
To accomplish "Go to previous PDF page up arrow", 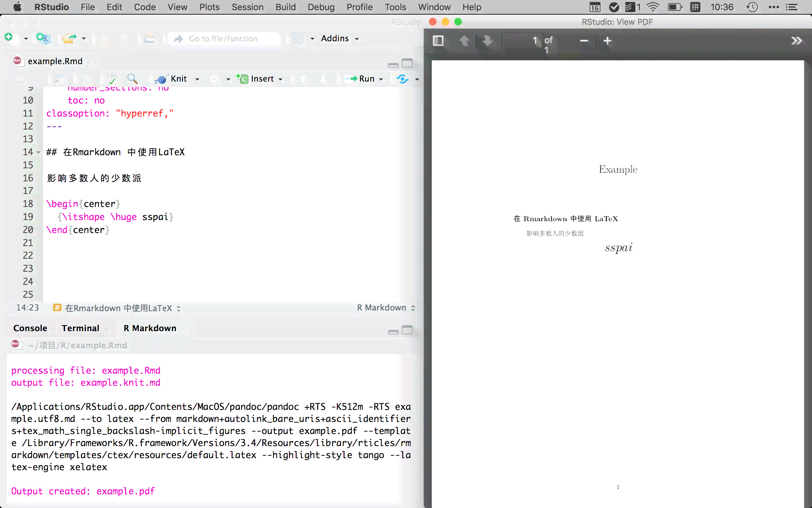I will 464,41.
